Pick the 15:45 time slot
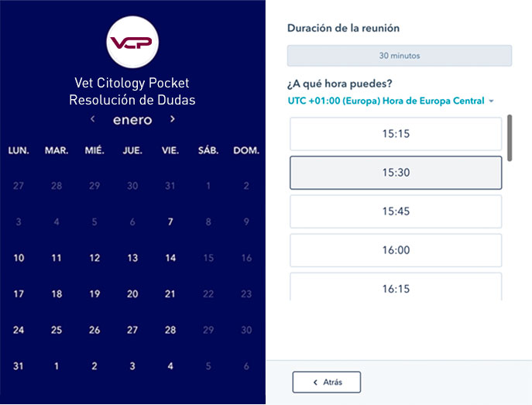The height and width of the screenshot is (405, 532). 396,211
